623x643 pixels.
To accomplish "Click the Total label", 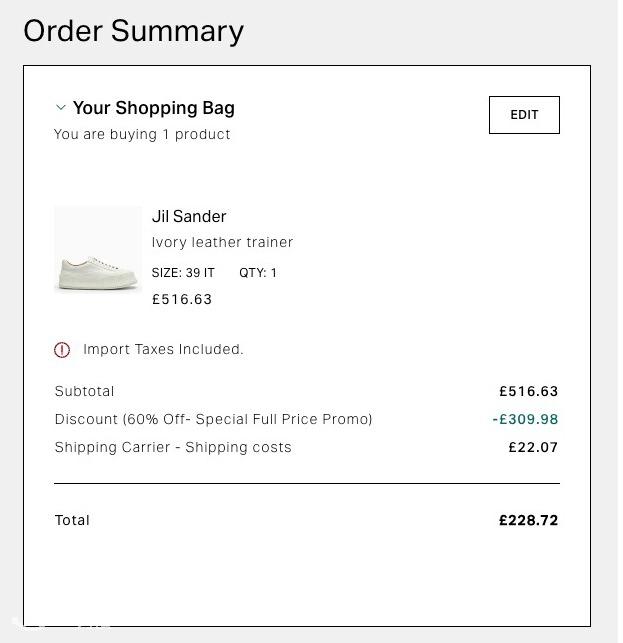I will point(72,520).
